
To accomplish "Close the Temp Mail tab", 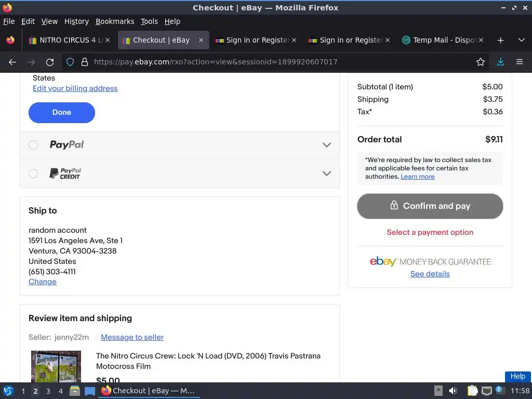I will [x=481, y=40].
